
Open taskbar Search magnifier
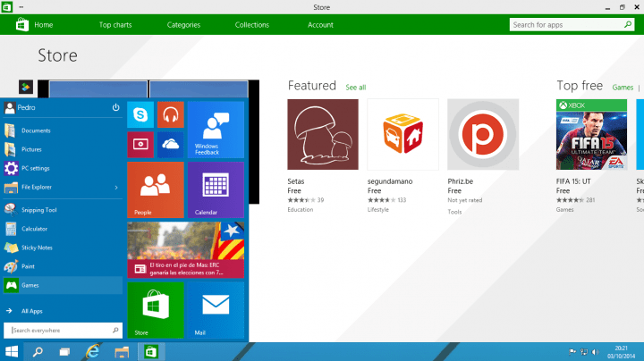38,351
